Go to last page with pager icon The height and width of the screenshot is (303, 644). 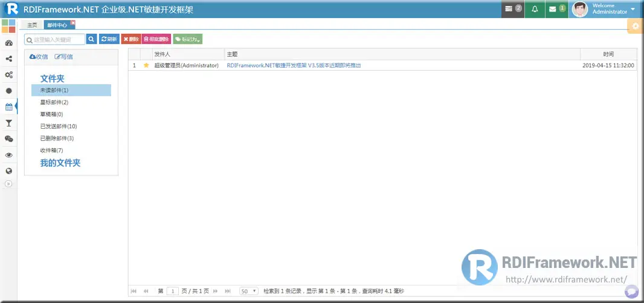(228, 291)
